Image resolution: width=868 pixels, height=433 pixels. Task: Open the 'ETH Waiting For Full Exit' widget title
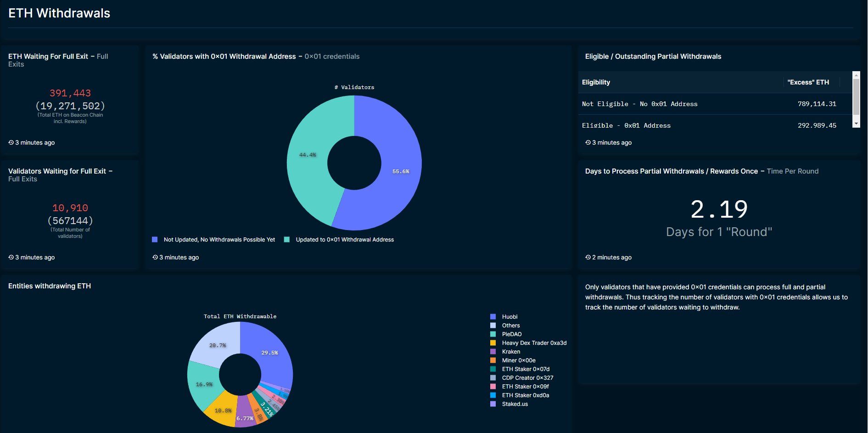48,56
